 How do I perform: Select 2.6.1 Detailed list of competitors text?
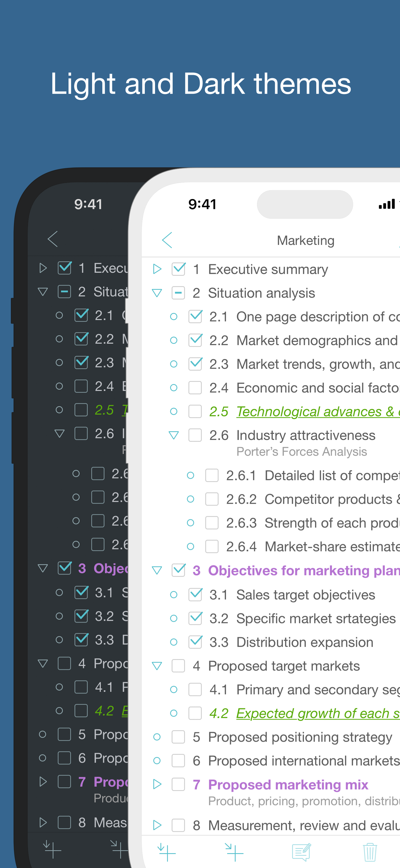tap(332, 476)
